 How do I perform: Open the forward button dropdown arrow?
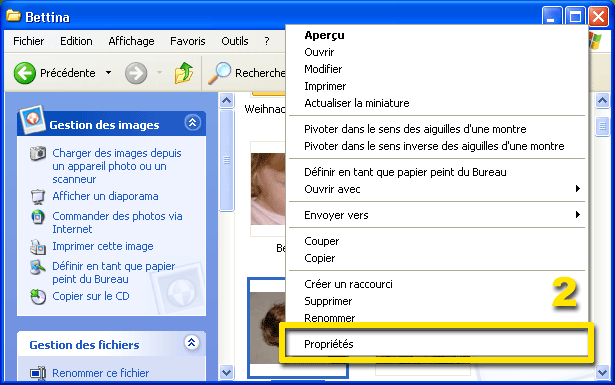coord(159,73)
